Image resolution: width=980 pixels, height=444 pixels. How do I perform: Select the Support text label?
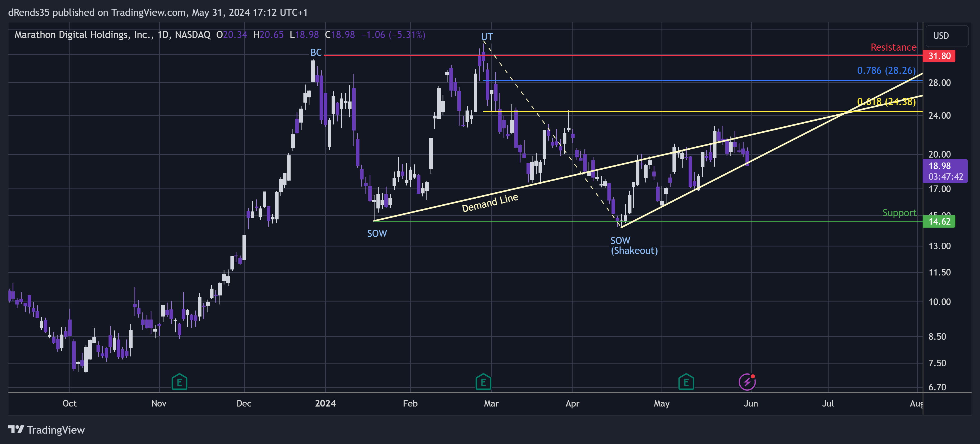[899, 213]
